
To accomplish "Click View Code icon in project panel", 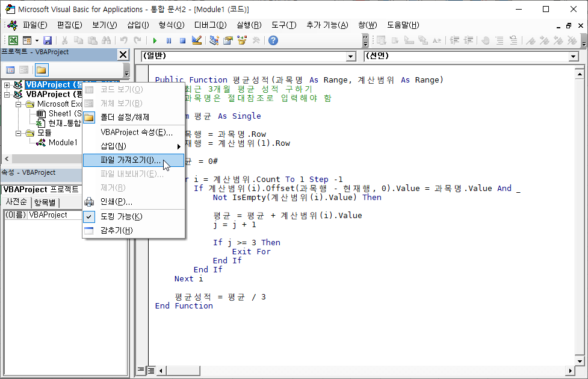I will tap(10, 70).
